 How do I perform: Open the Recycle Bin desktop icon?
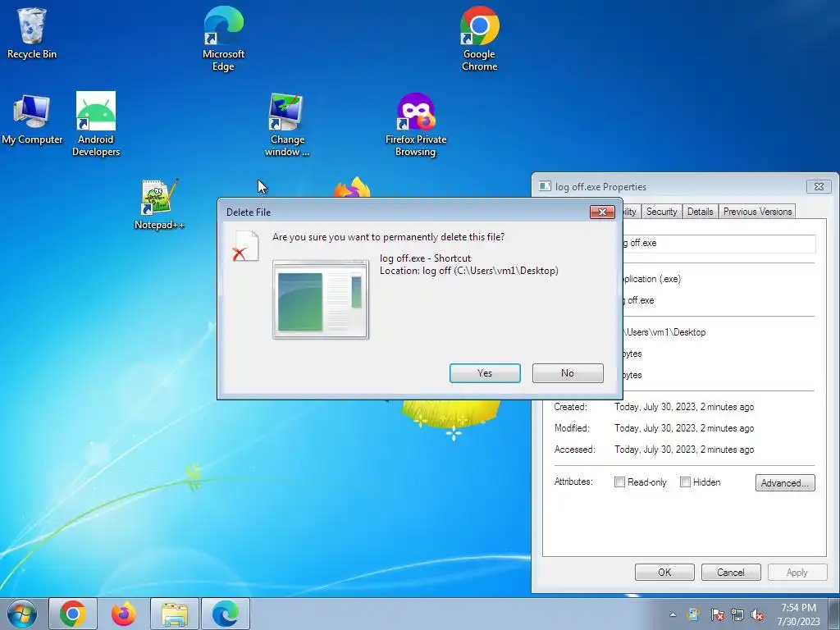[32, 33]
